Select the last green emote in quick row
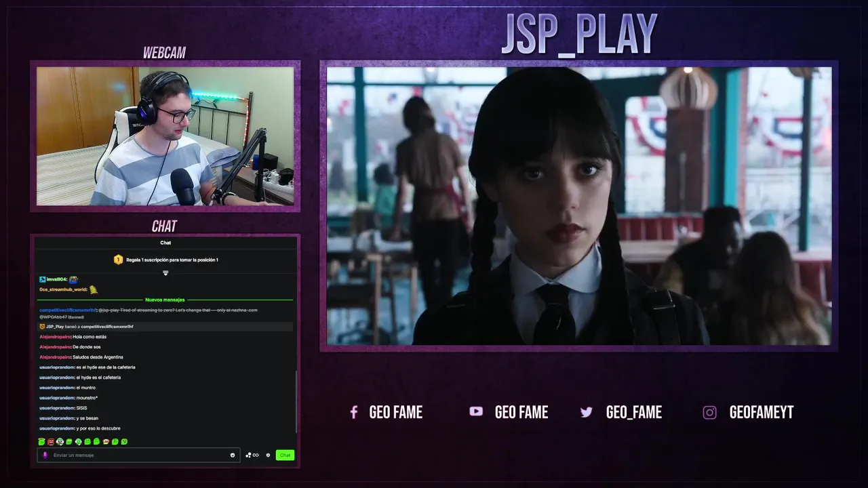The height and width of the screenshot is (488, 868). [x=124, y=442]
